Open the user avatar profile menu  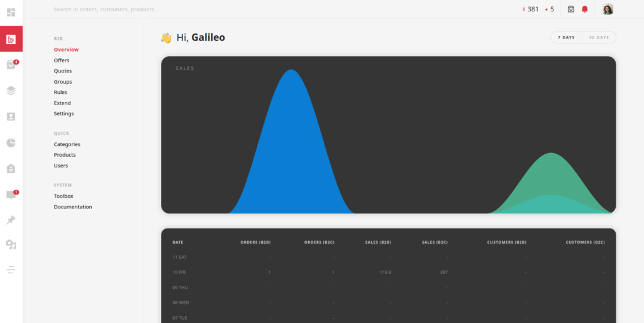(607, 9)
